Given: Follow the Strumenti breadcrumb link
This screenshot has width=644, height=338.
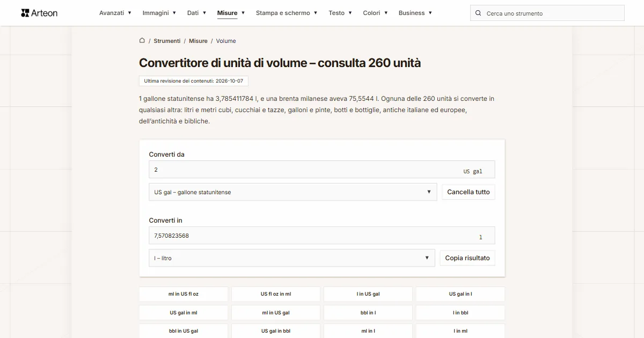Looking at the screenshot, I should tap(167, 41).
